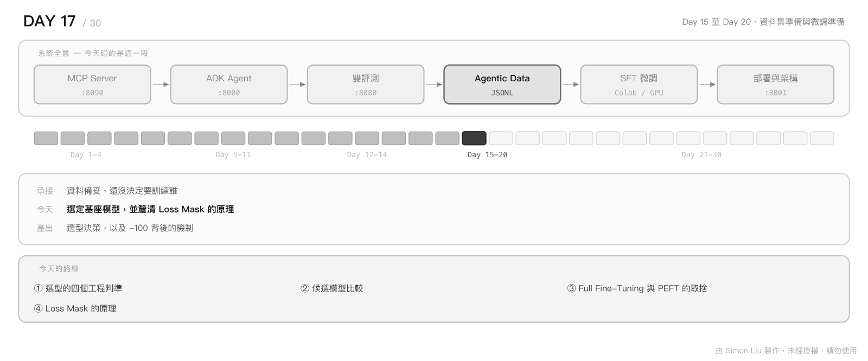Select the highlighted Agentic Data JSONL box
The width and height of the screenshot is (868, 361).
[502, 85]
